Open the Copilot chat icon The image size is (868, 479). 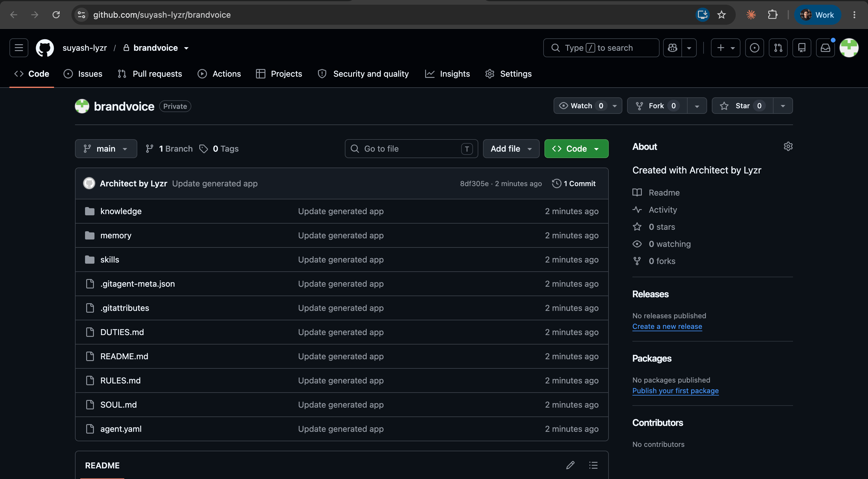pos(672,48)
